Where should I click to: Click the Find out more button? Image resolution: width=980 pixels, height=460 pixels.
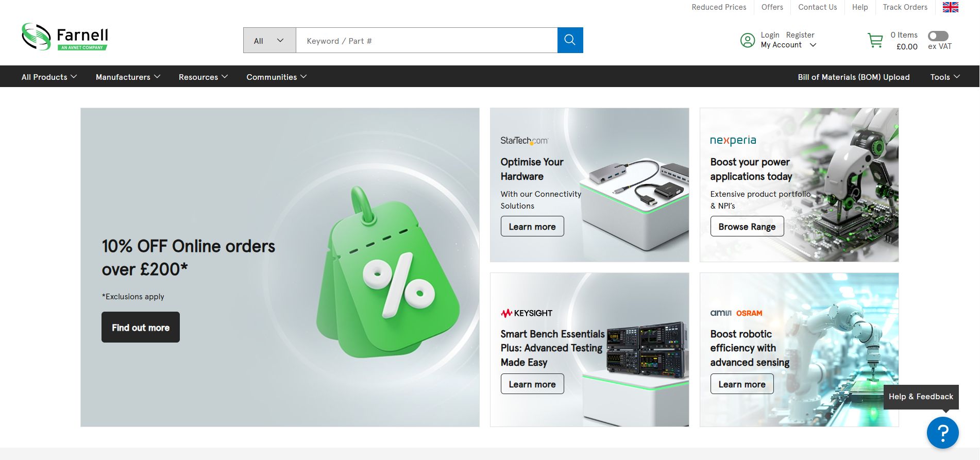coord(141,327)
